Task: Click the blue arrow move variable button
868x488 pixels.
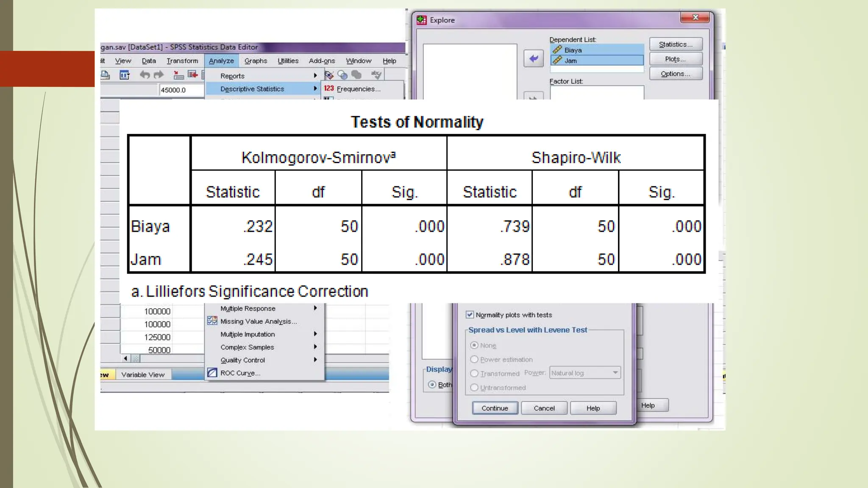Action: point(533,58)
